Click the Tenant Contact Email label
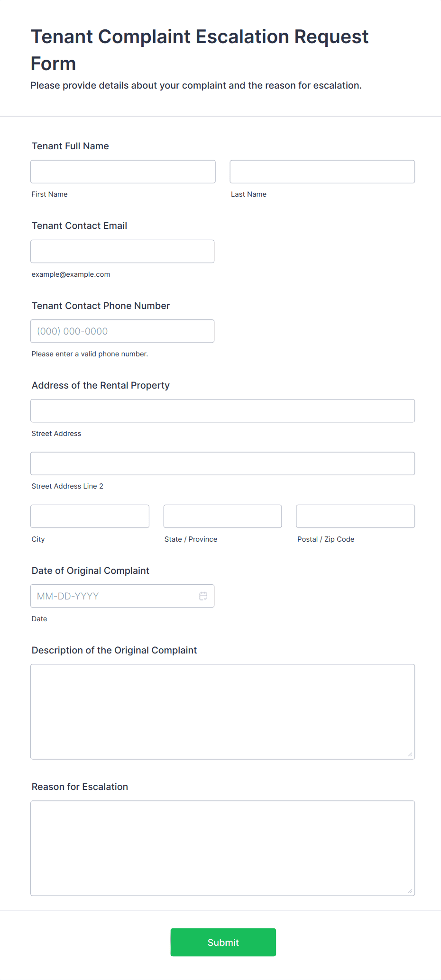 coord(79,226)
